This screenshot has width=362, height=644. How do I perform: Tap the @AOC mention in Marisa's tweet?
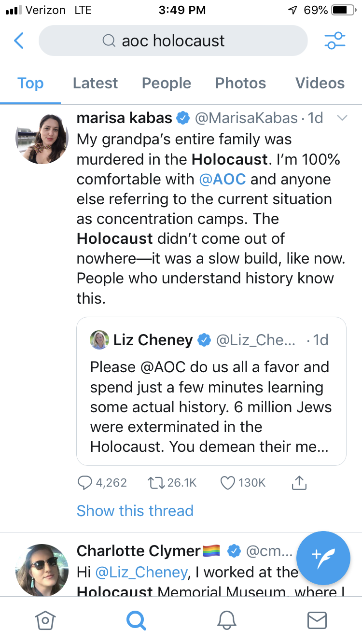coord(223,179)
